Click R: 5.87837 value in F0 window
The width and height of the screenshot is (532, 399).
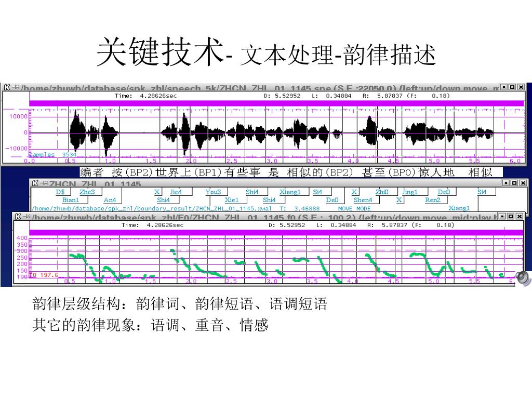(x=388, y=225)
